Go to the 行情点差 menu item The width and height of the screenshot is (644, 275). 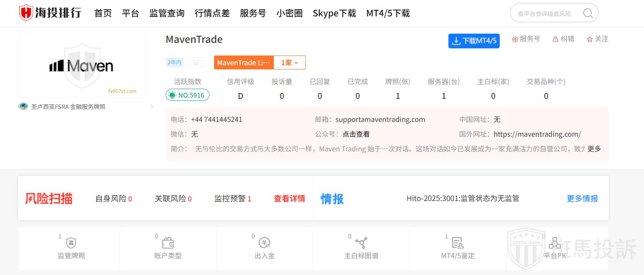(x=212, y=13)
